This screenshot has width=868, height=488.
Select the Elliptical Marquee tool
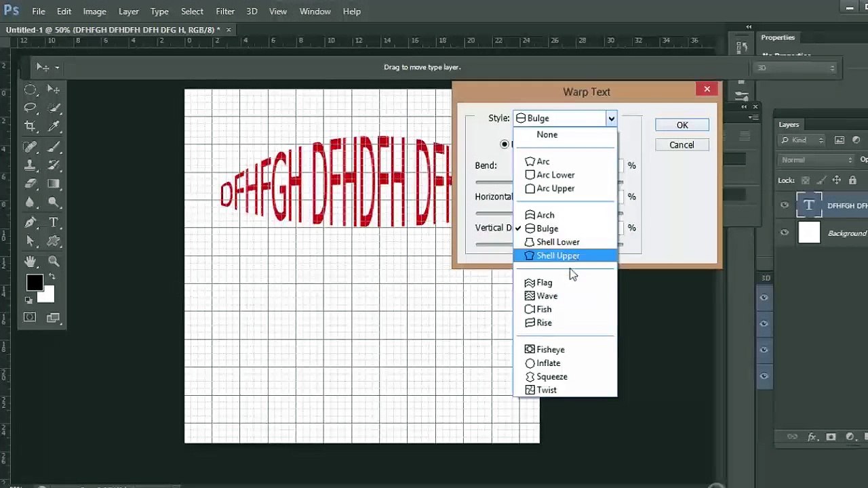[x=31, y=89]
